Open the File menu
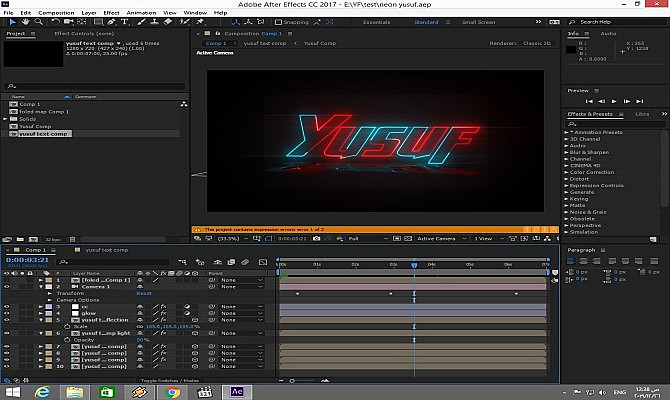Viewport: 670px width, 400px height. pos(8,13)
